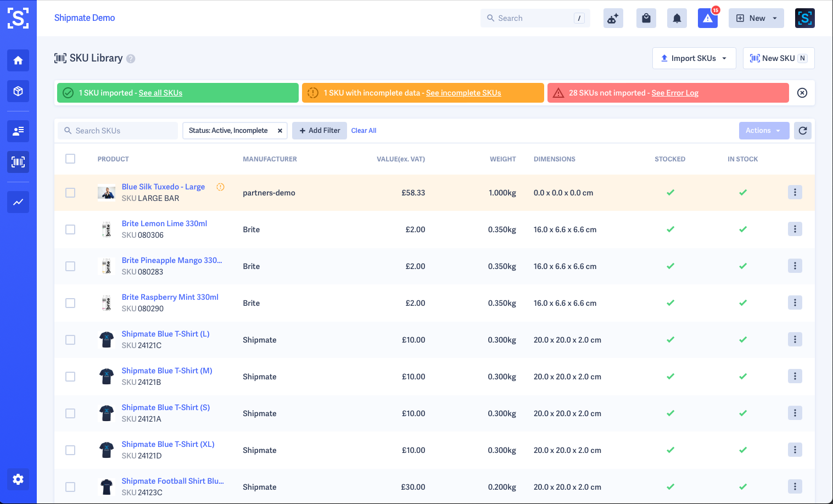Screen dimensions: 833x504
Task: Click the help question mark beside SKU Library
Action: coord(131,59)
